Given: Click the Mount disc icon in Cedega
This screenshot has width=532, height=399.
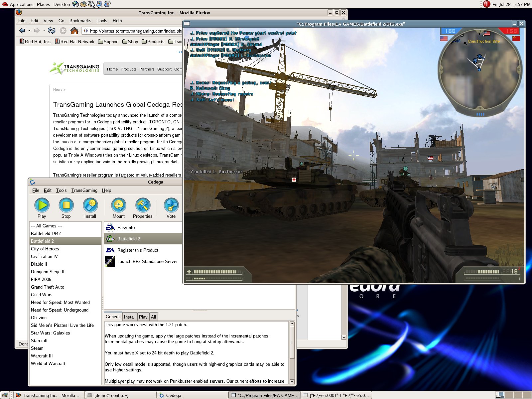Looking at the screenshot, I should pos(119,208).
